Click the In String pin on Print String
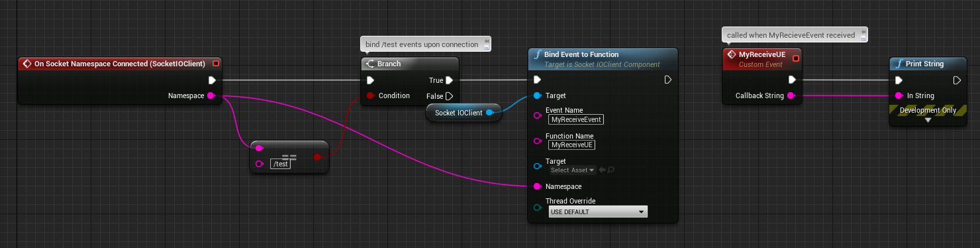Viewport: 980px width, 248px height. (x=899, y=95)
